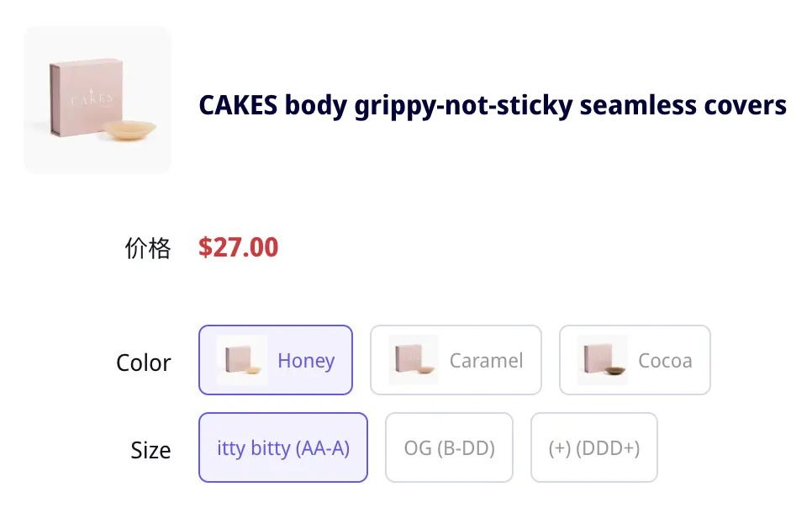Click the red $27.00 price
Viewport: 812px width, 508px height.
pos(238,247)
